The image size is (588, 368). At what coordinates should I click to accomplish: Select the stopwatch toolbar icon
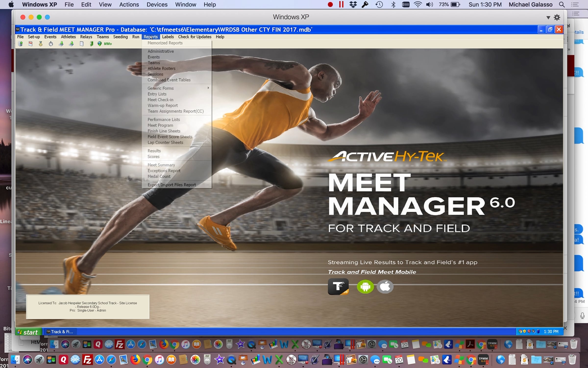point(51,44)
